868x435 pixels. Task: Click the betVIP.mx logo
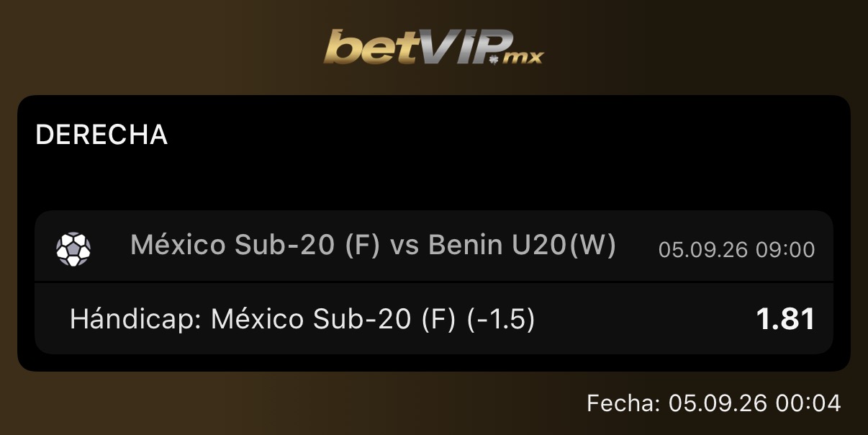pos(433,47)
